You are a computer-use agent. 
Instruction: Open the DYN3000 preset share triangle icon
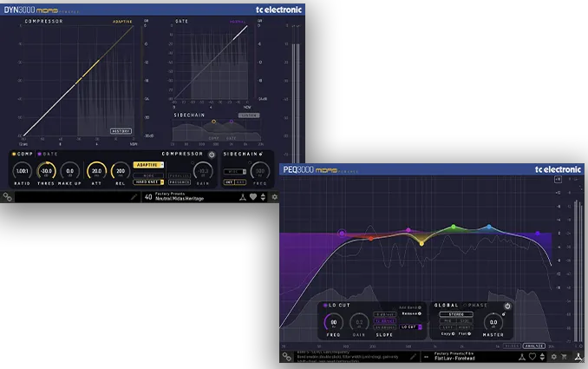[x=243, y=197]
